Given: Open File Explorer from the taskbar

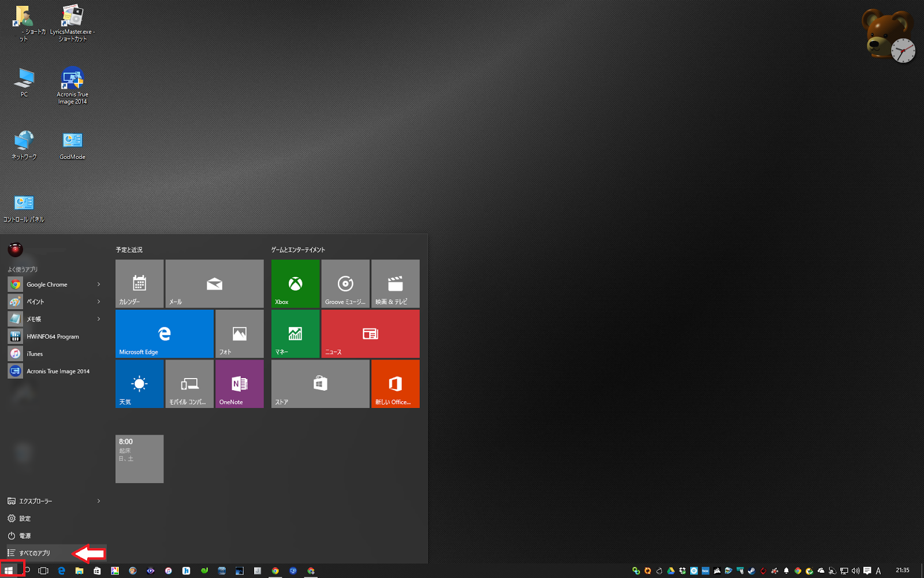Looking at the screenshot, I should [x=79, y=571].
